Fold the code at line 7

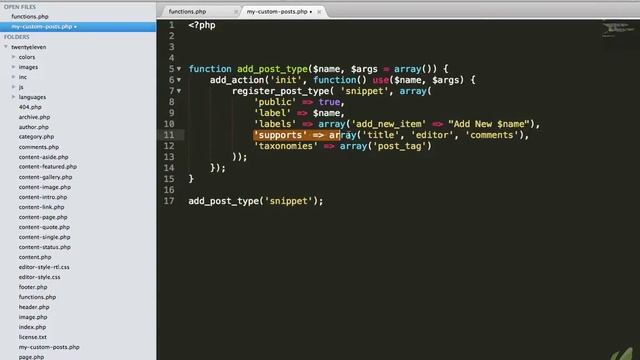tap(179, 91)
